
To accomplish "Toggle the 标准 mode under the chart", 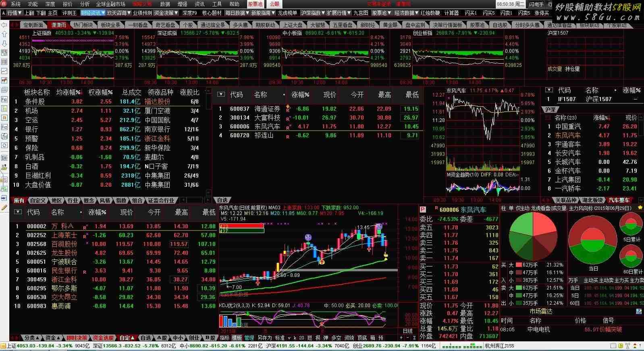I will 279,338.
